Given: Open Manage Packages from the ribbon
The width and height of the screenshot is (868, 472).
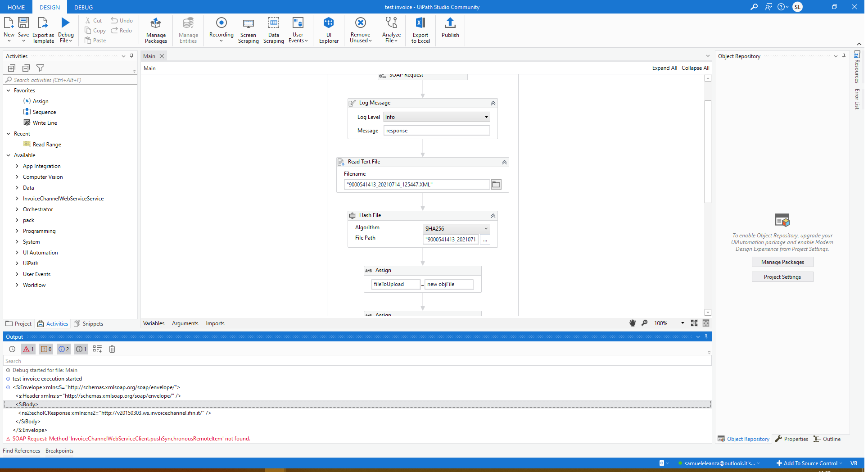Looking at the screenshot, I should coord(156,30).
